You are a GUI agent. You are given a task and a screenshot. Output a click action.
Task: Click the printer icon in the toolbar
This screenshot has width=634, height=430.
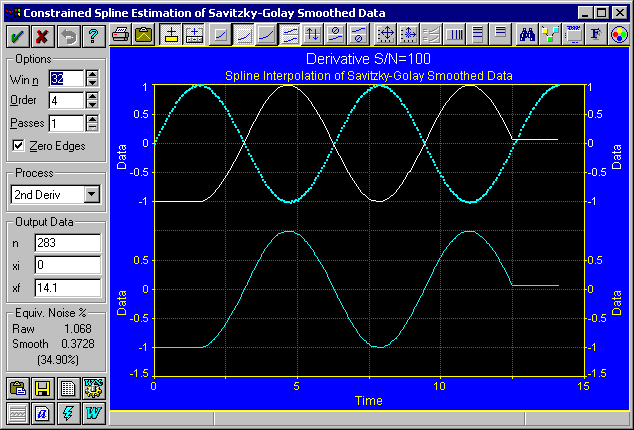click(120, 35)
